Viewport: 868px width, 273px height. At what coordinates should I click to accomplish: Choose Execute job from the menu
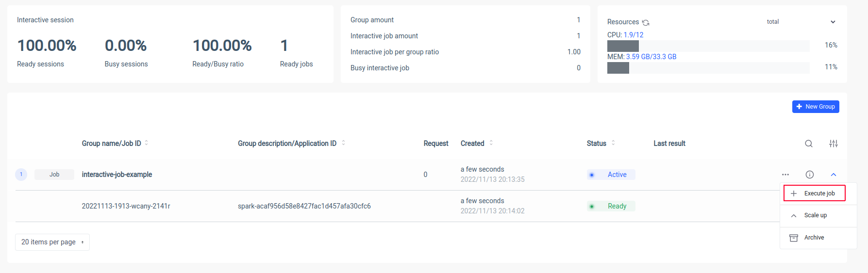pyautogui.click(x=815, y=193)
